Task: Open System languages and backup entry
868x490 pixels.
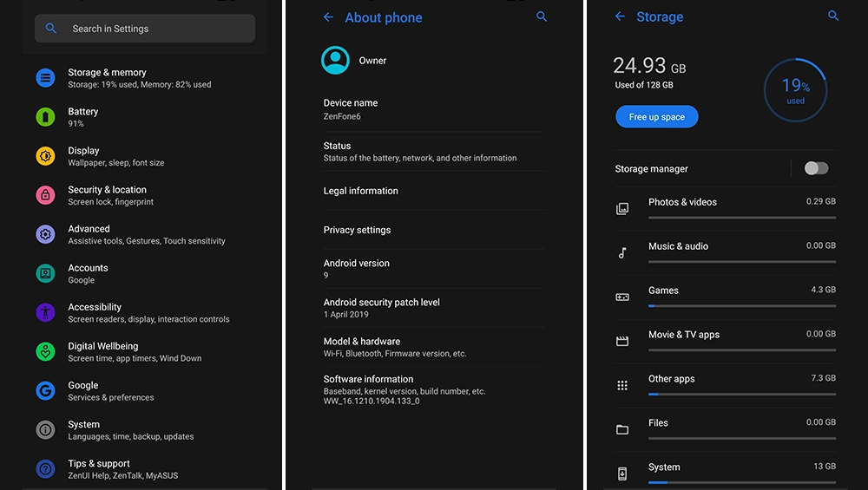Action: (130, 430)
